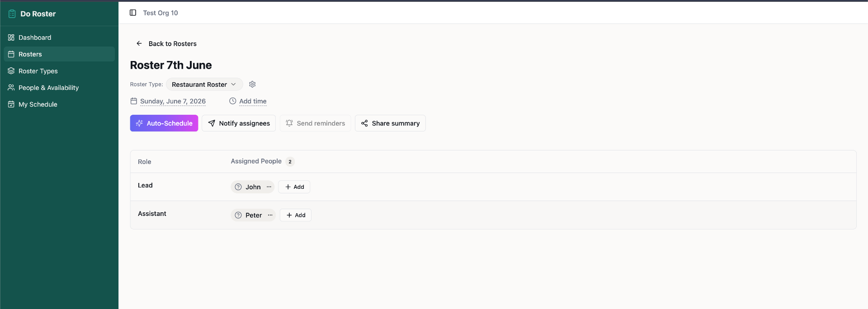Open John's more options menu
The width and height of the screenshot is (868, 309).
coord(269,187)
